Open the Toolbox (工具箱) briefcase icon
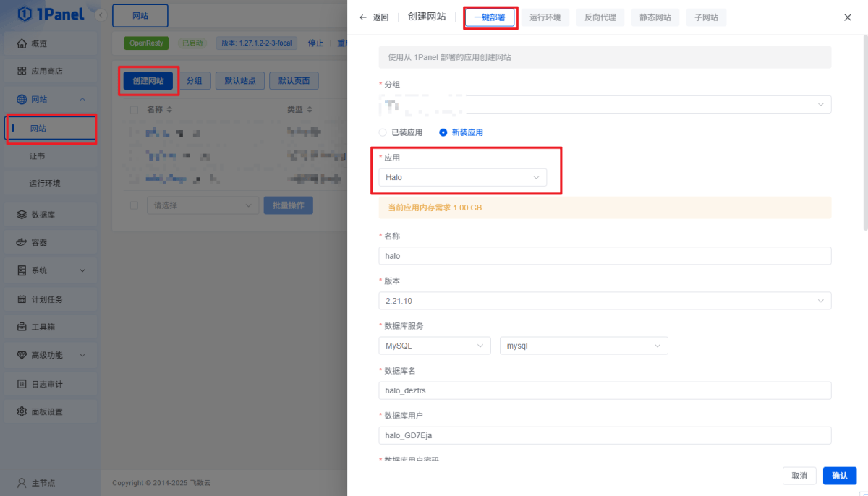Screen dimensions: 868x496 [22, 327]
